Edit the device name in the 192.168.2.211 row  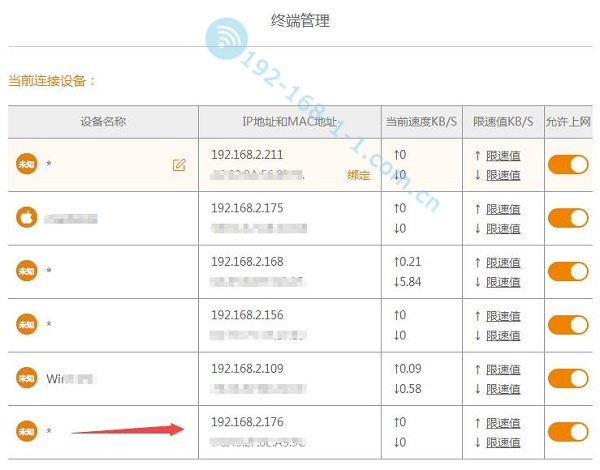[x=179, y=165]
